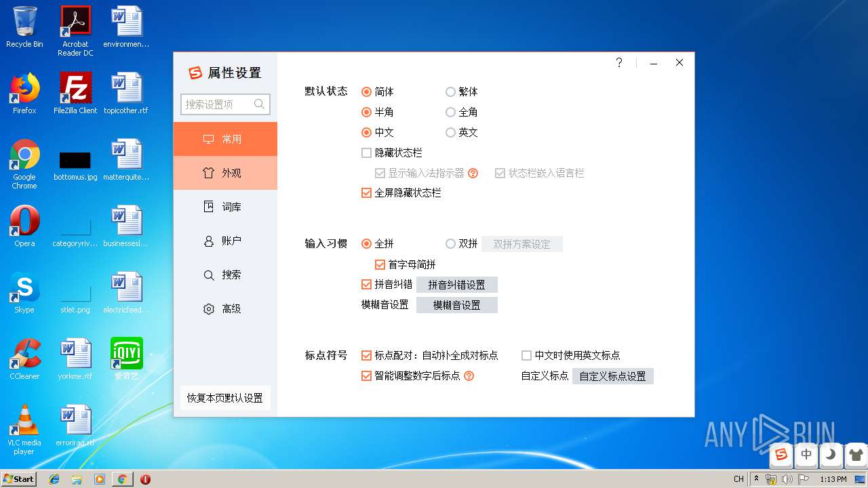Choose the 英文 default state

coord(450,132)
